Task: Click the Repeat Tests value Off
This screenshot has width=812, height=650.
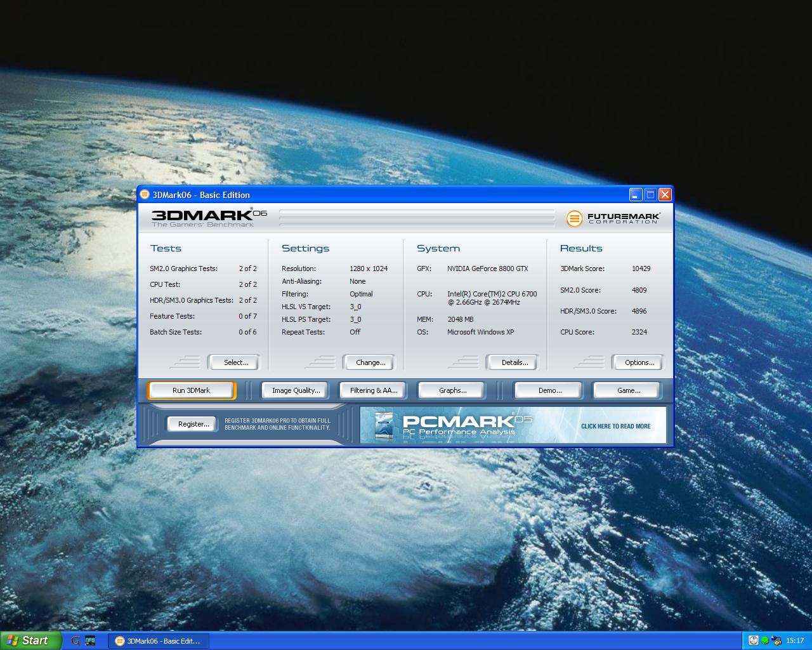Action: pyautogui.click(x=355, y=332)
